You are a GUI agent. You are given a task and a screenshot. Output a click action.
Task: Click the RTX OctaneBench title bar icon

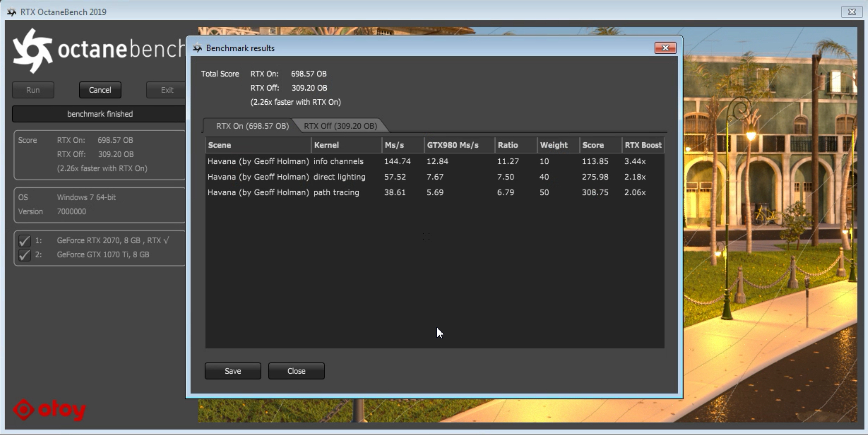12,12
